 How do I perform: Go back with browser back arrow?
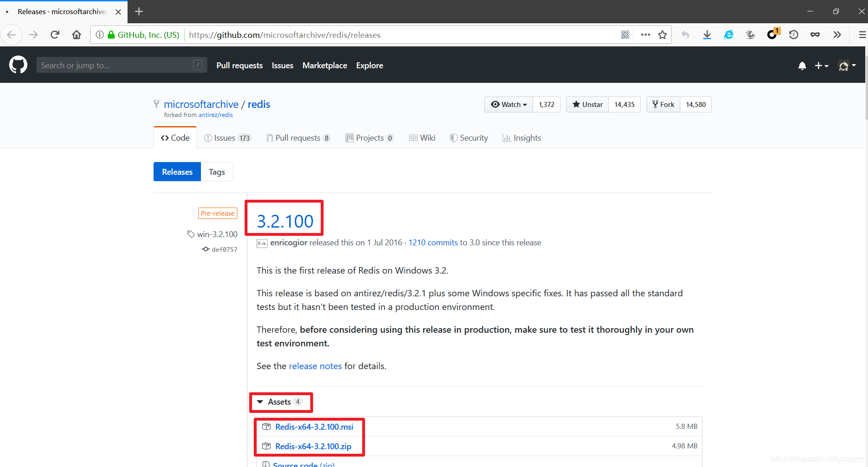click(x=11, y=35)
